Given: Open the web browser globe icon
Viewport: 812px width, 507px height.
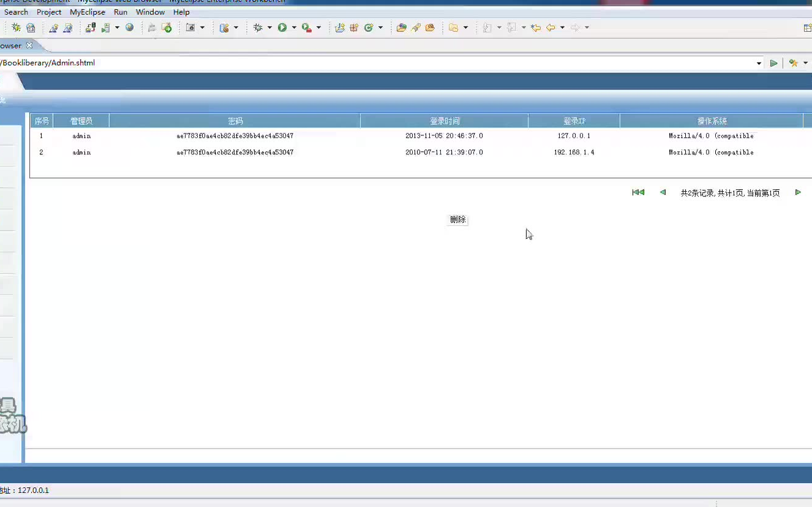Looking at the screenshot, I should 129,28.
